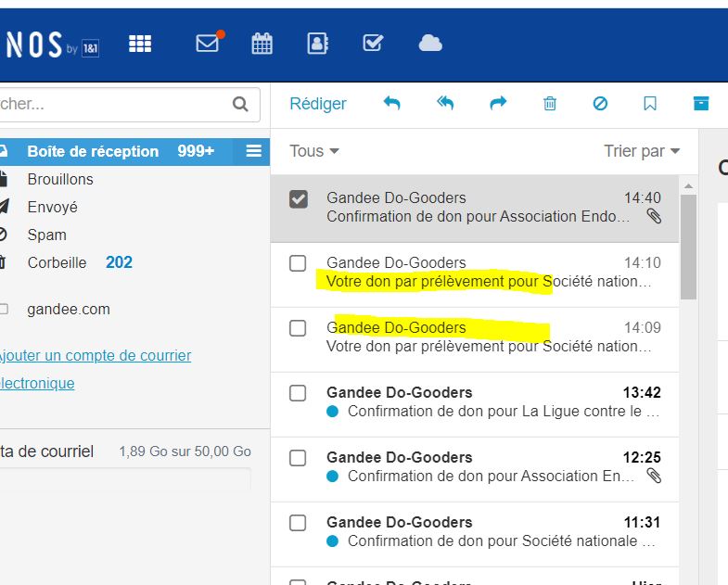The width and height of the screenshot is (728, 585).
Task: Click Ajouter un compte de courrier link
Action: [x=96, y=369]
